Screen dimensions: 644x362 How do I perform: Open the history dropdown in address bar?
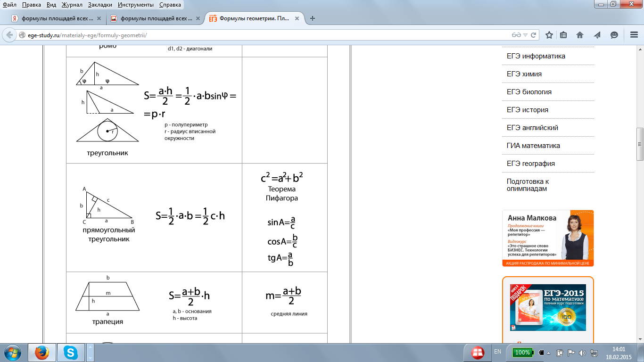(525, 35)
